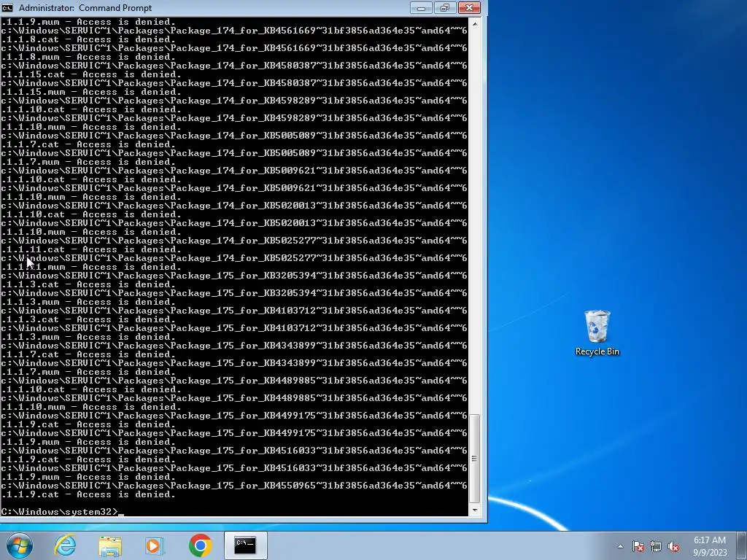Click the first Package_174_for_KB4580387 line
This screenshot has width=747, height=560.
pyautogui.click(x=234, y=66)
